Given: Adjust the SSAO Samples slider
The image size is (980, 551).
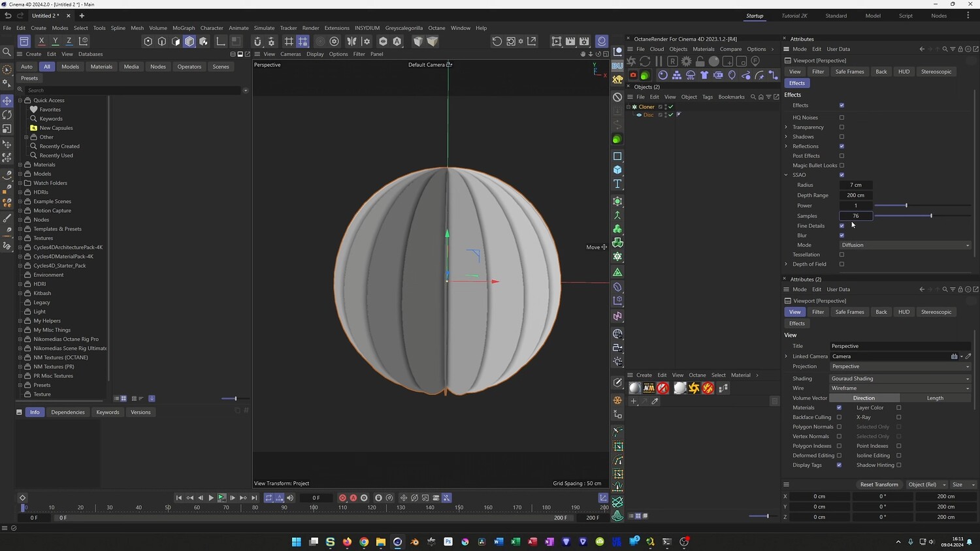Looking at the screenshot, I should point(923,215).
